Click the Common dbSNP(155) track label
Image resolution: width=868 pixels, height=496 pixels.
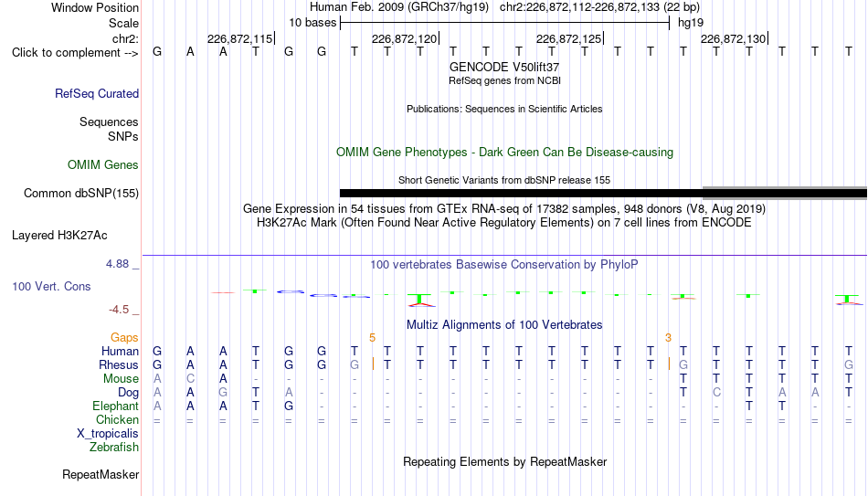click(x=80, y=194)
